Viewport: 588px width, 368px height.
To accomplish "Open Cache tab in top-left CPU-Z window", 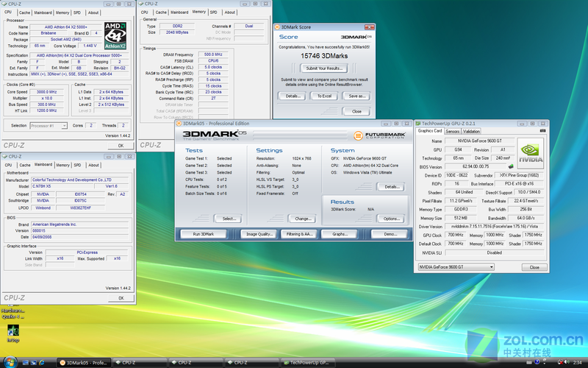I will (x=24, y=13).
